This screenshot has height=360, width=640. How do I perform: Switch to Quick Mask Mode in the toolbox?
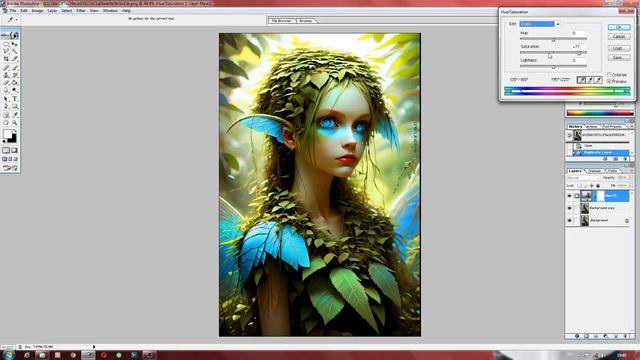(15, 151)
